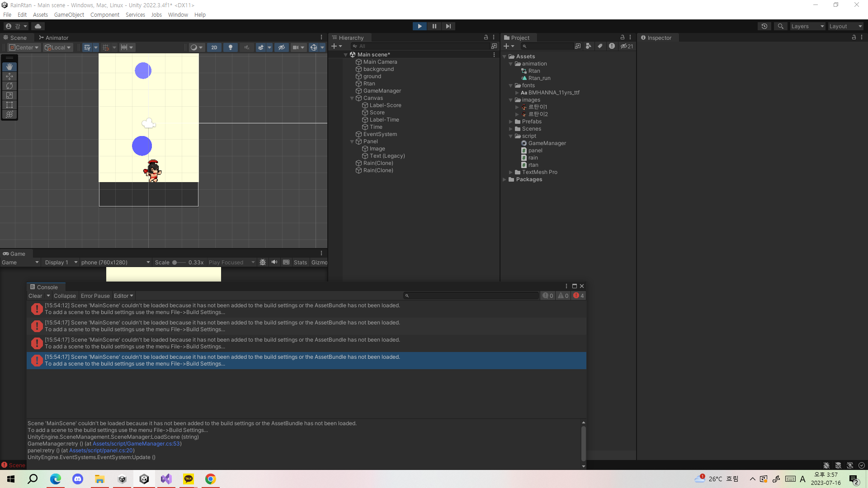868x488 pixels.
Task: Click the Play Focused button
Action: pos(231,263)
